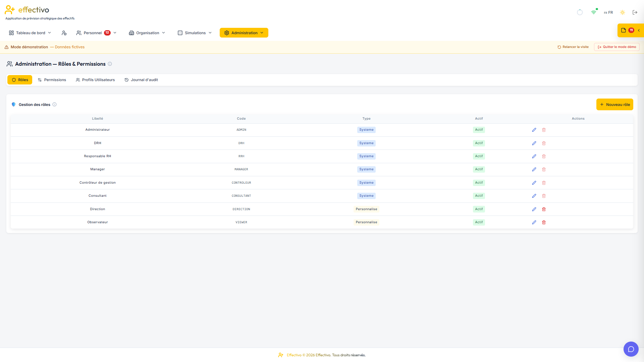Click the loading spinner in the header
This screenshot has width=644, height=362.
click(580, 12)
